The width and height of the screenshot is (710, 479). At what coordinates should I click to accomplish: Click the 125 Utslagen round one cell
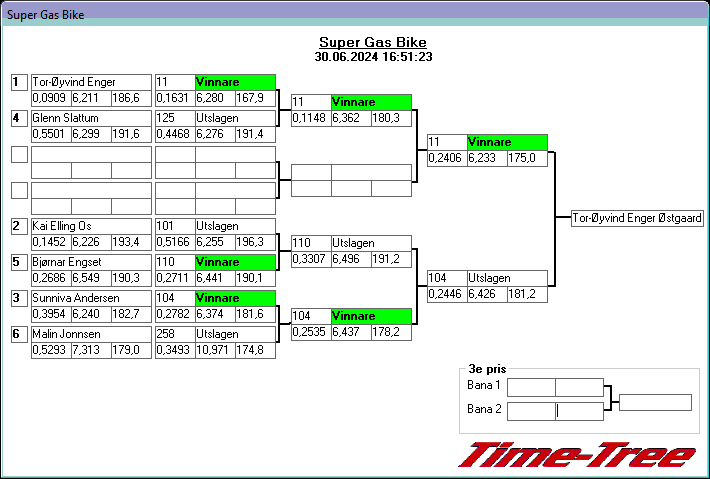point(216,118)
